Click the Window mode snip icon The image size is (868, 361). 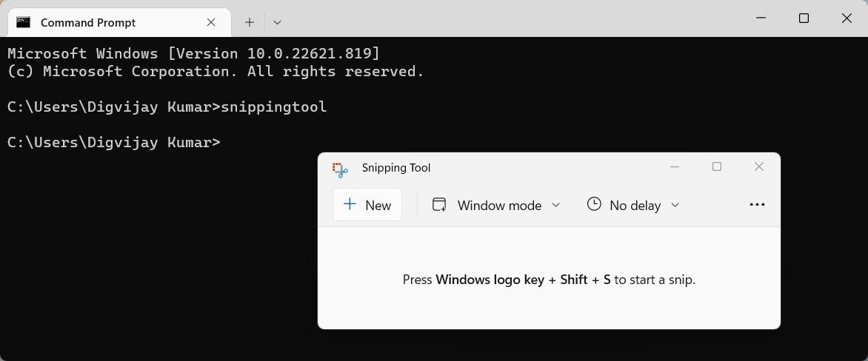coord(439,205)
